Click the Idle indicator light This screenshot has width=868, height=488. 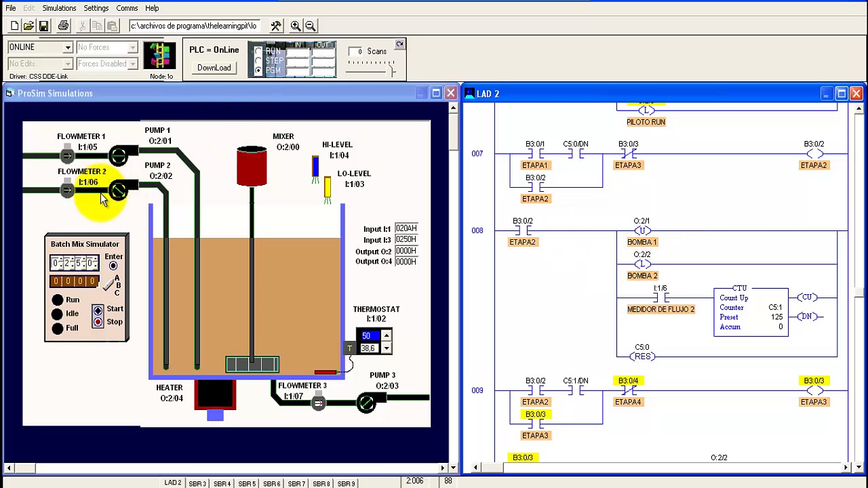[58, 314]
